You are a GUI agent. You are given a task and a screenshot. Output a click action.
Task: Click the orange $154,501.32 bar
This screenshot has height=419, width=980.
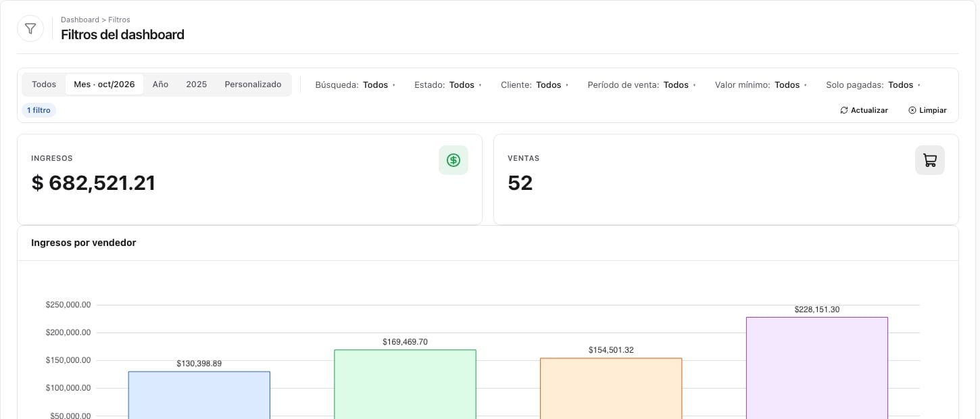point(611,389)
